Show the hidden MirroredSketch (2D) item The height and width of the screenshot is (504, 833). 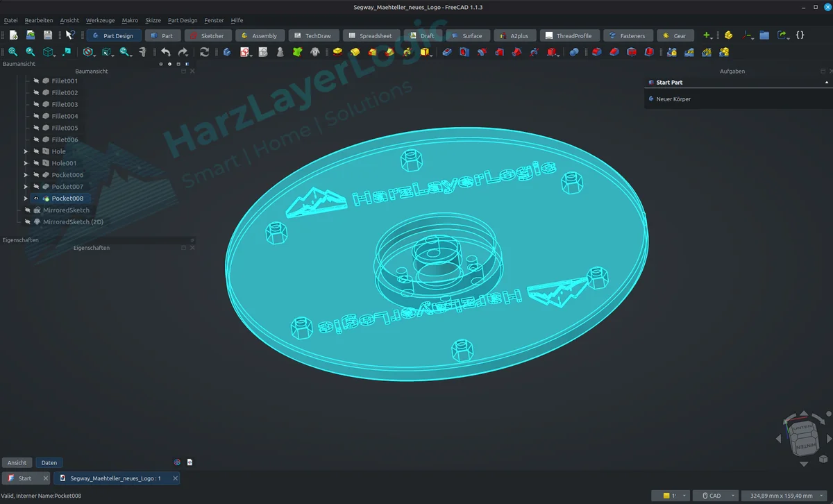28,222
